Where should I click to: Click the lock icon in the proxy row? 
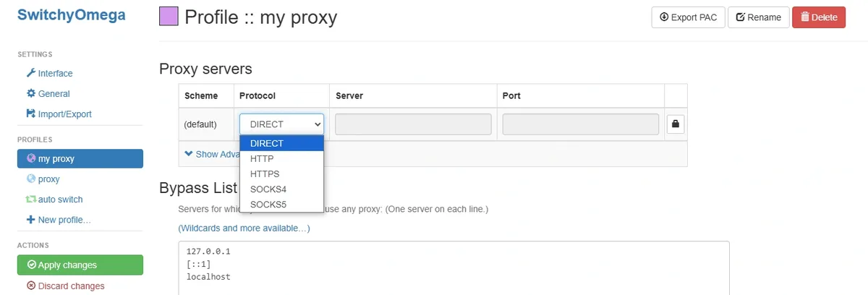[676, 124]
